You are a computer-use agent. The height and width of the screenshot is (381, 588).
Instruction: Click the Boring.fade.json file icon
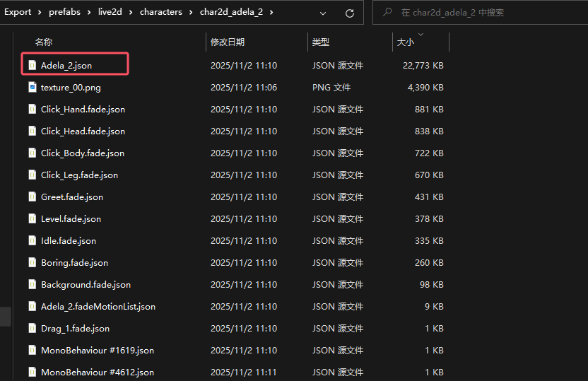[x=33, y=262]
